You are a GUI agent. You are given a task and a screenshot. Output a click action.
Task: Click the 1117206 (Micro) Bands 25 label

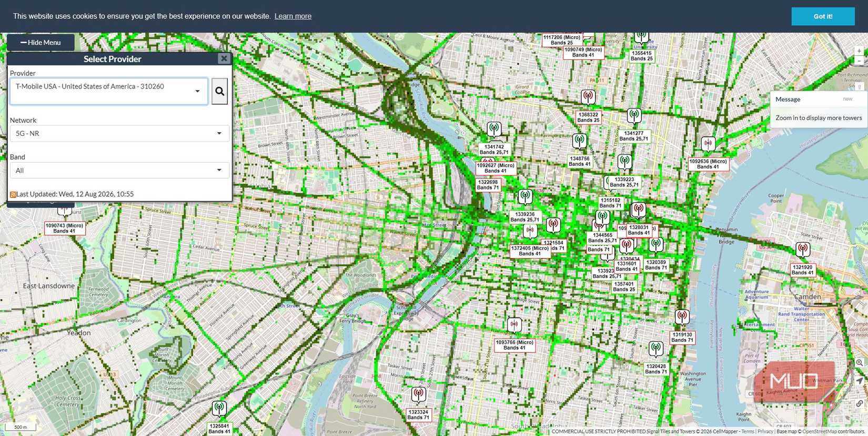pos(562,40)
